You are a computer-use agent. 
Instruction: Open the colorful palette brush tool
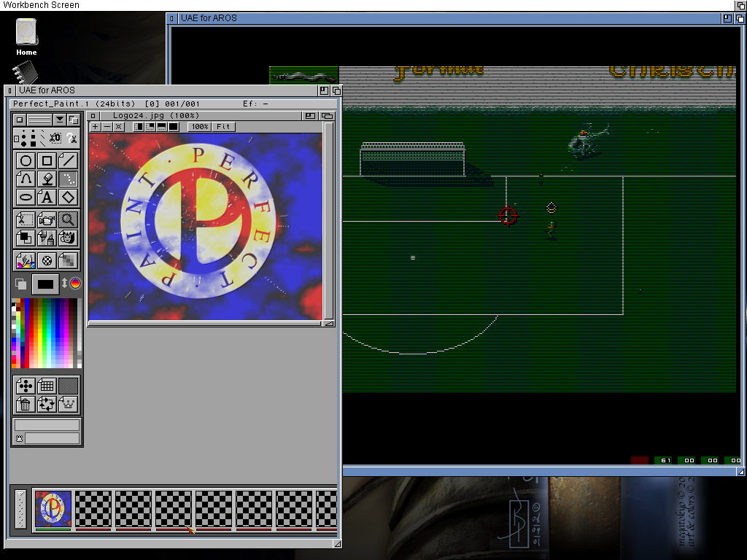click(26, 260)
